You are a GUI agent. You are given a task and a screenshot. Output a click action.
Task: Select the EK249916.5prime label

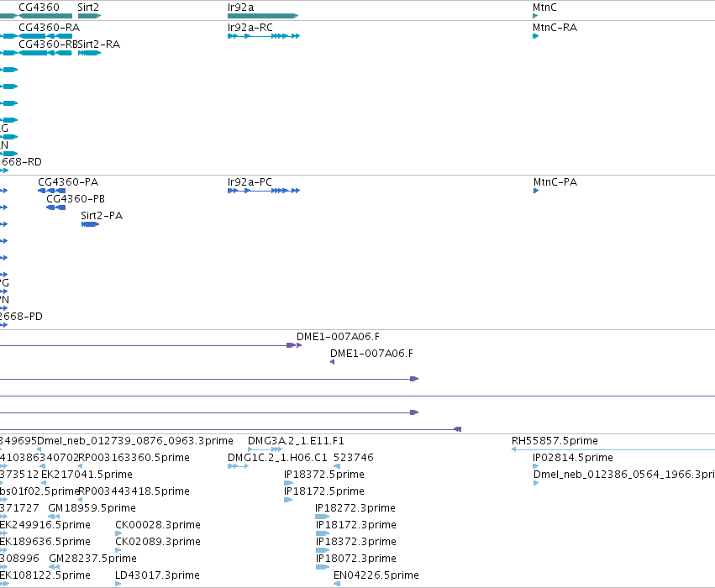pos(45,525)
